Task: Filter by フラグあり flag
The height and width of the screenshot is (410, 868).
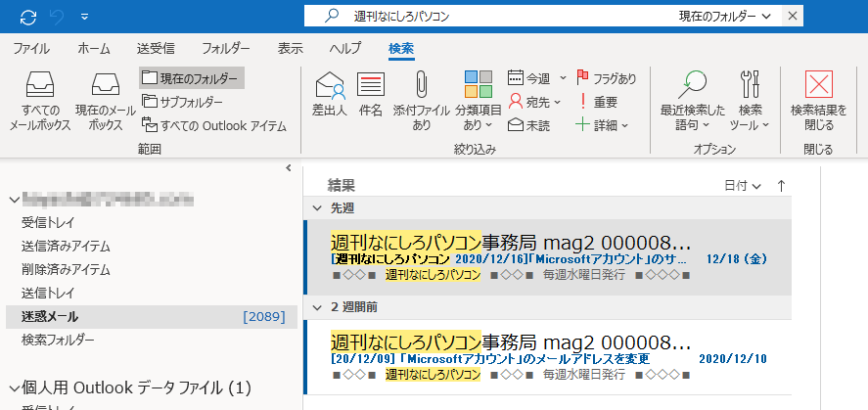Action: point(607,78)
